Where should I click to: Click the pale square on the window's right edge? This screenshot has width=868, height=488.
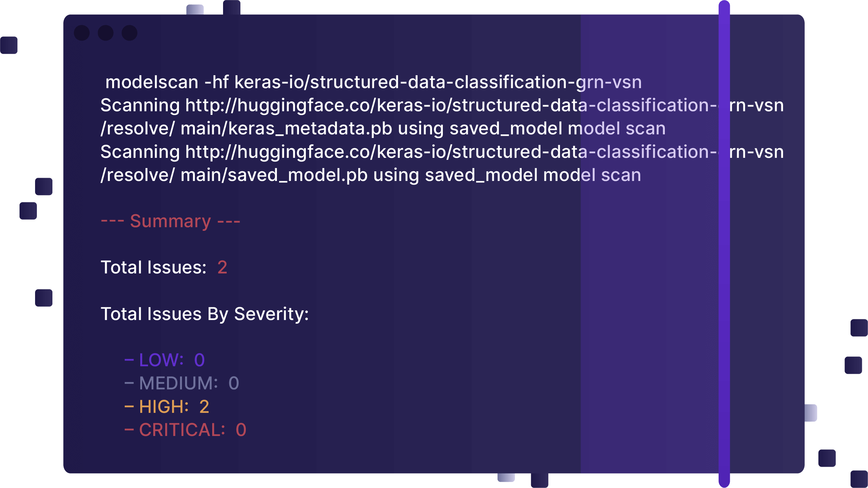tap(811, 413)
